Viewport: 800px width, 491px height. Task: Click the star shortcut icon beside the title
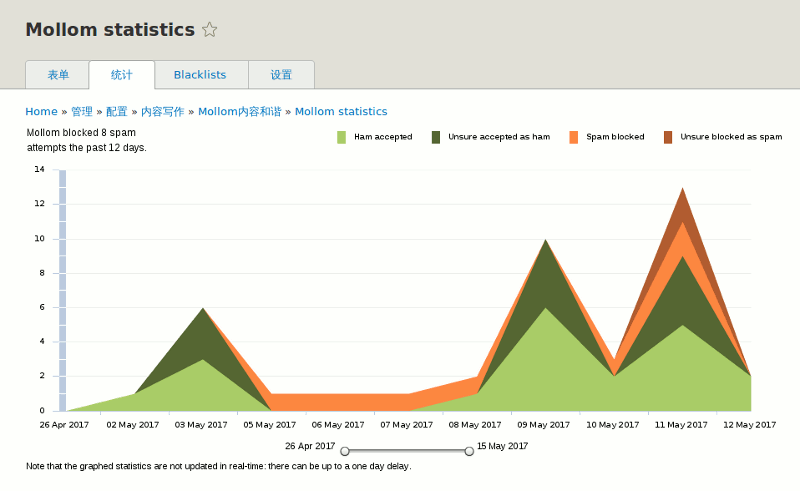tap(209, 30)
